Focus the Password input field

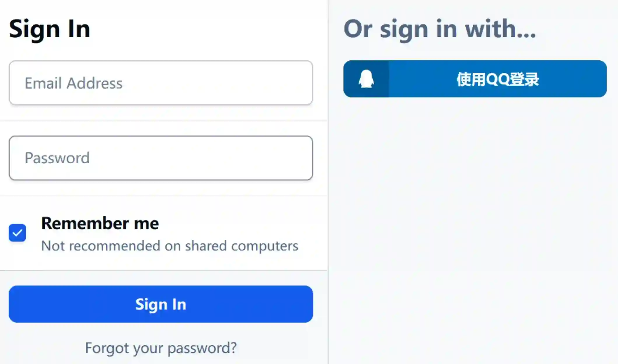pos(161,158)
